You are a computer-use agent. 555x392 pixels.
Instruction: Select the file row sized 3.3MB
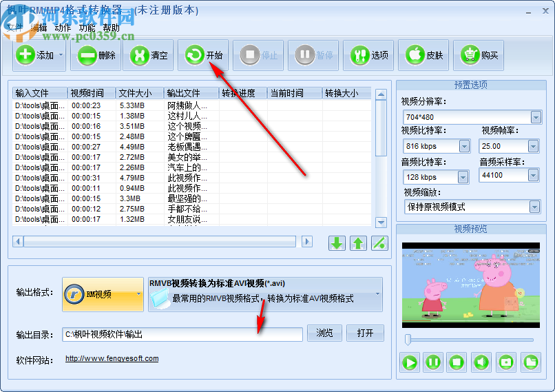click(x=191, y=198)
